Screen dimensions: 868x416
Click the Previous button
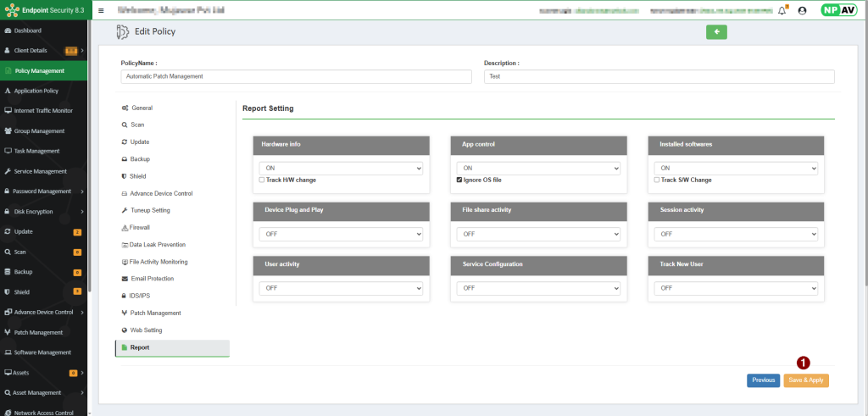coord(763,380)
